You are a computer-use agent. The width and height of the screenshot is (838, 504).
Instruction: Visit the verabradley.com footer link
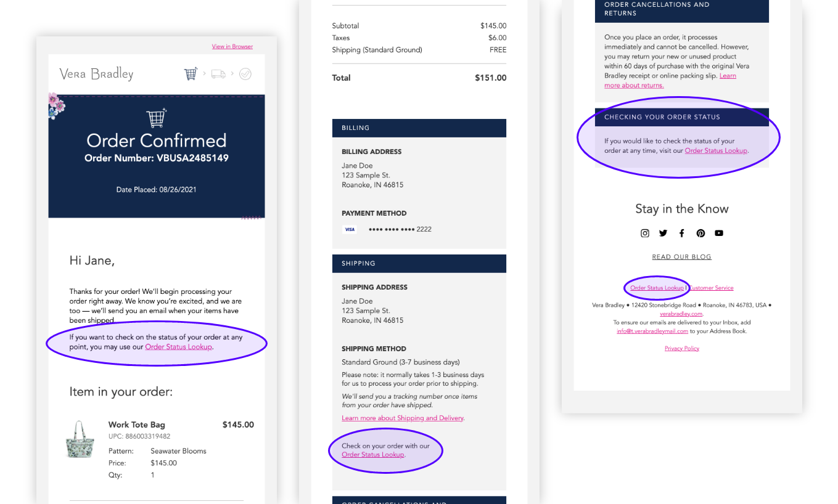coord(681,314)
